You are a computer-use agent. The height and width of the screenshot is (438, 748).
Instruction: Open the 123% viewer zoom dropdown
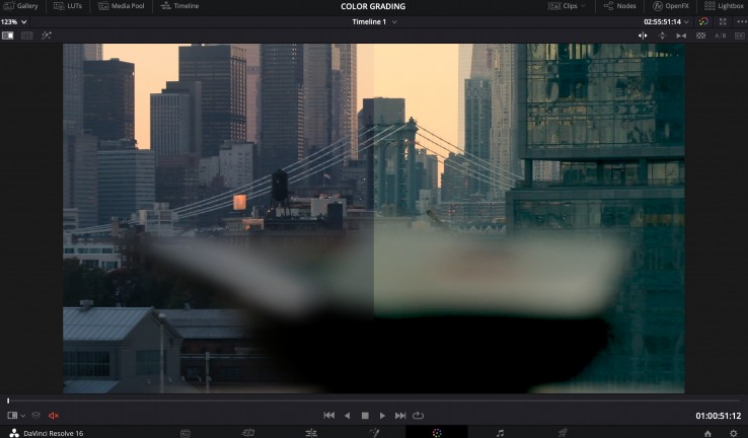[14, 21]
